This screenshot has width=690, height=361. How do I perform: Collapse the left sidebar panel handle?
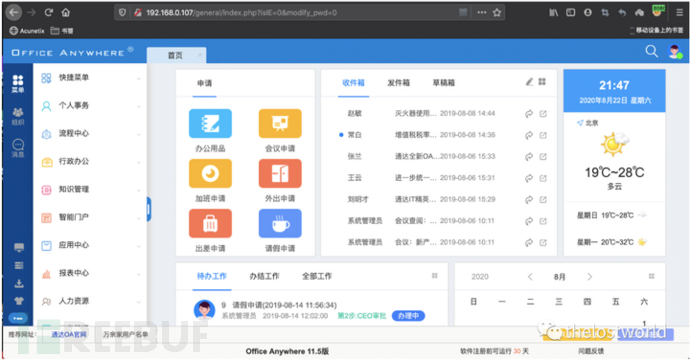point(149,209)
